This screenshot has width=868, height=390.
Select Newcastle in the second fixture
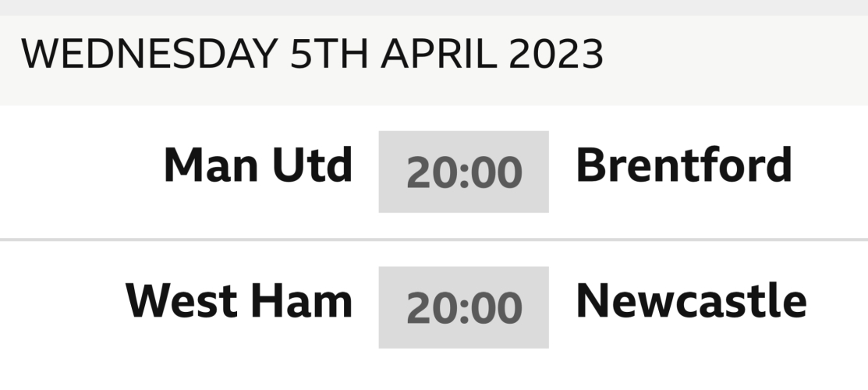pos(690,301)
